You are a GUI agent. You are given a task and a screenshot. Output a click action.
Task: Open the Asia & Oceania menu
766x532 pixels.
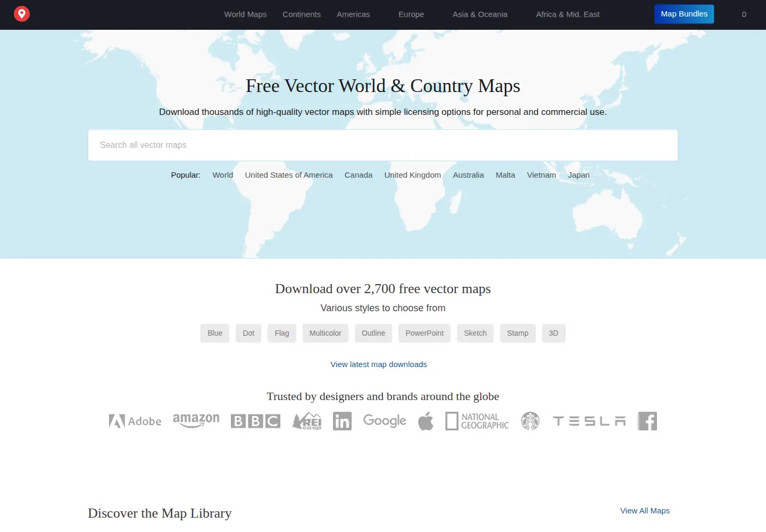pyautogui.click(x=480, y=14)
